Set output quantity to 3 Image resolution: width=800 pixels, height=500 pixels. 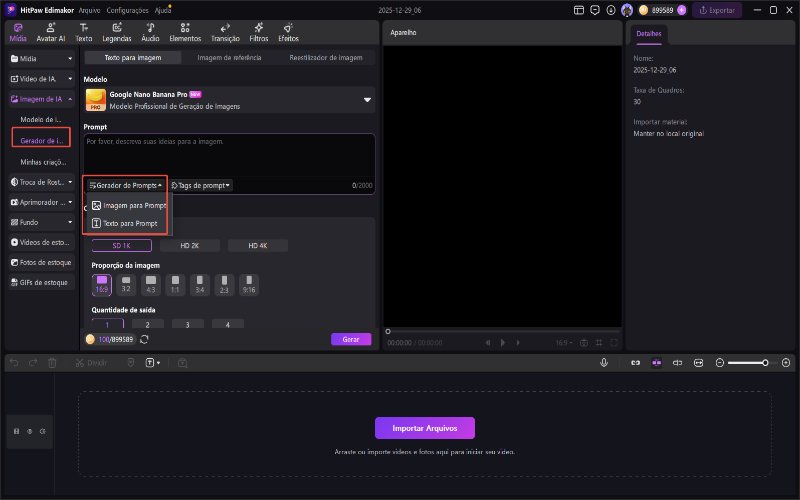[x=187, y=324]
